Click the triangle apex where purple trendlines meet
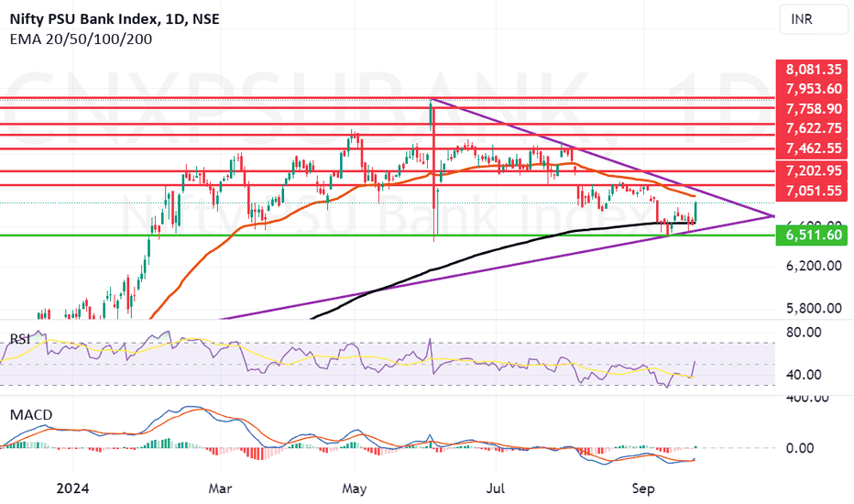 coord(773,216)
